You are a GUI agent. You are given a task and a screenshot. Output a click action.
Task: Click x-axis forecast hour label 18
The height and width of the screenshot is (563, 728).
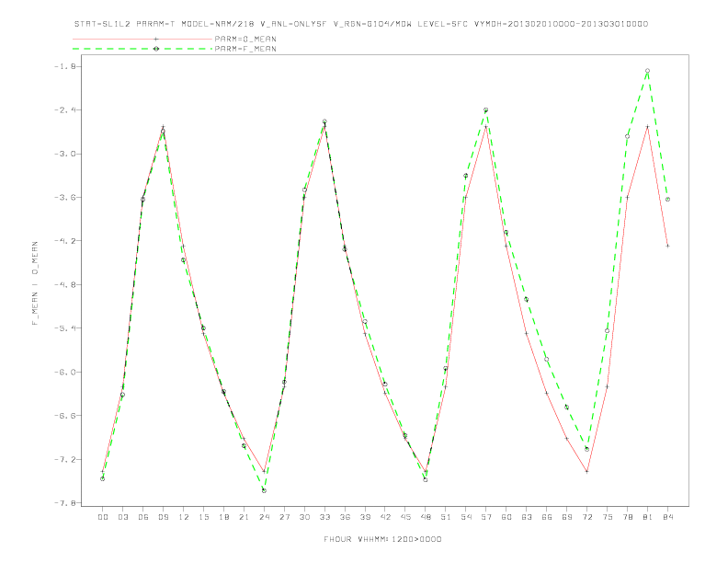[x=223, y=517]
